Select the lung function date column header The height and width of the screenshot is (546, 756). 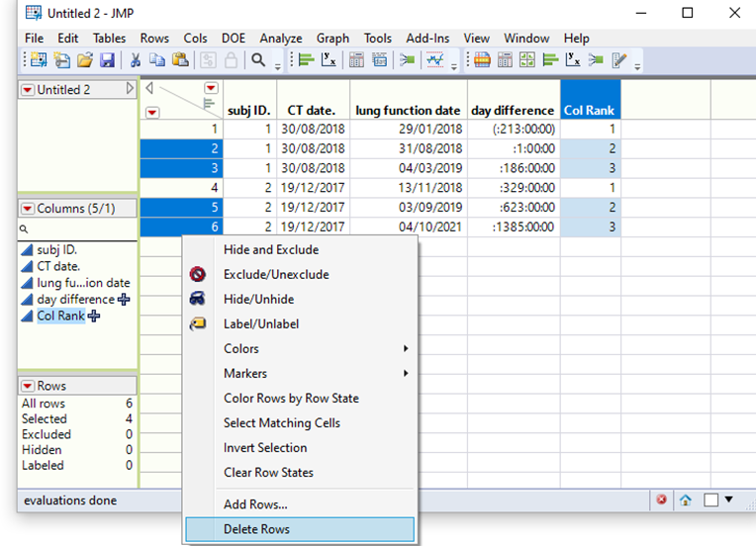pos(409,100)
